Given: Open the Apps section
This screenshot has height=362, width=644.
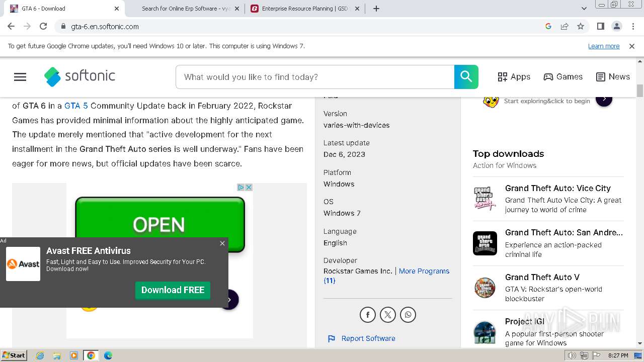Looking at the screenshot, I should pyautogui.click(x=514, y=77).
